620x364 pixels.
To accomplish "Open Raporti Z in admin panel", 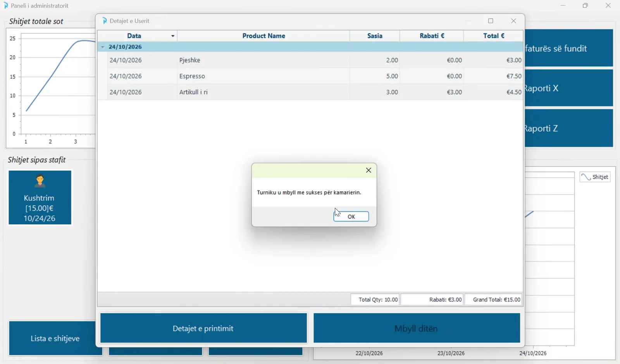I will tap(569, 128).
